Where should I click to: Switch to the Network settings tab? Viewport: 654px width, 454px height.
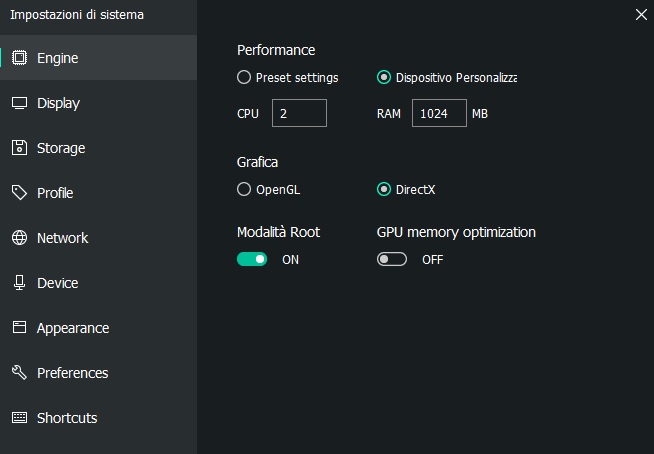(x=62, y=238)
